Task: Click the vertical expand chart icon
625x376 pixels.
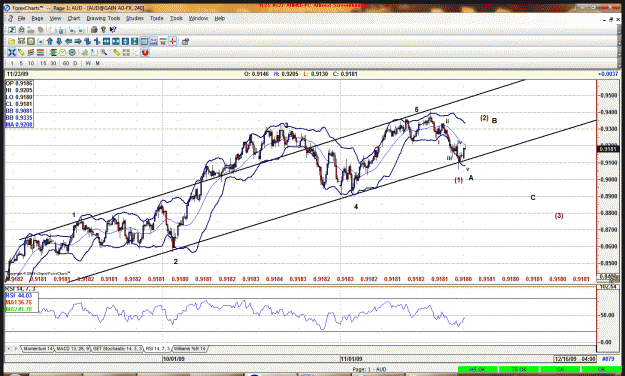Action: click(125, 41)
